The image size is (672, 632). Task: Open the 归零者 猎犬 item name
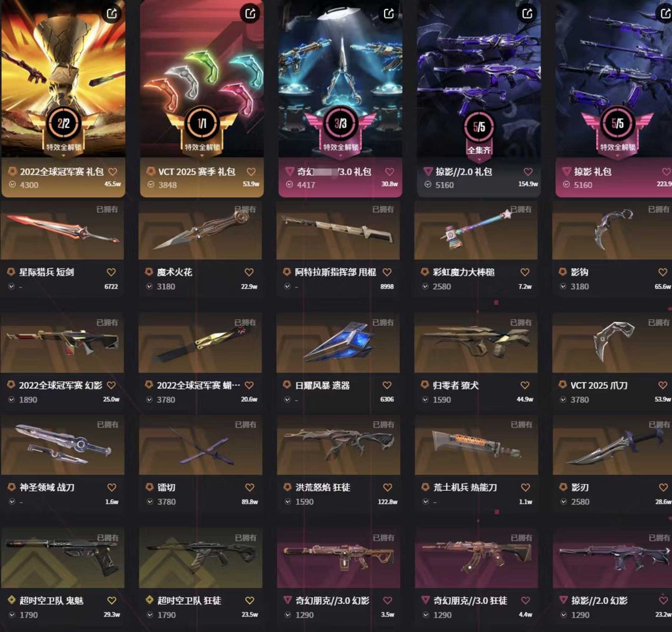[x=455, y=385]
